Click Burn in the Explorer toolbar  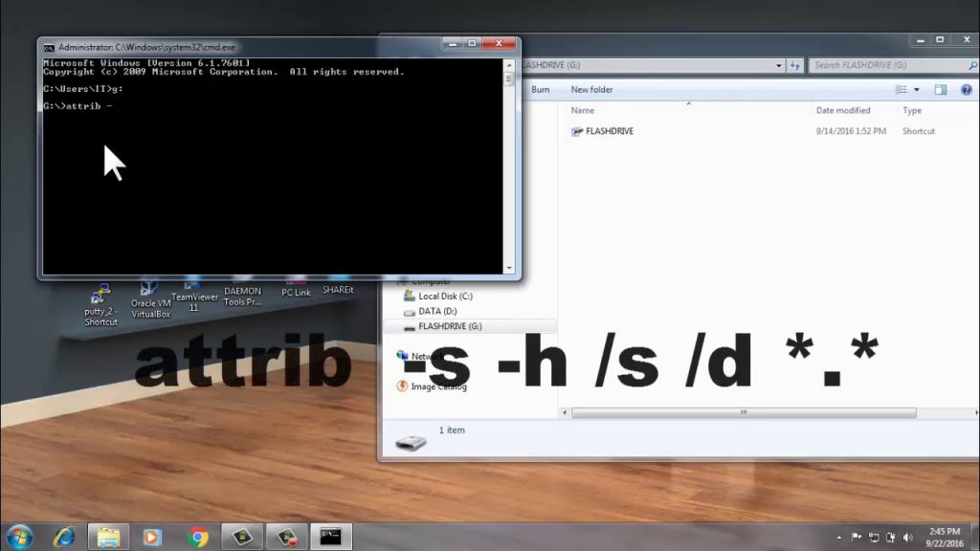pyautogui.click(x=539, y=89)
